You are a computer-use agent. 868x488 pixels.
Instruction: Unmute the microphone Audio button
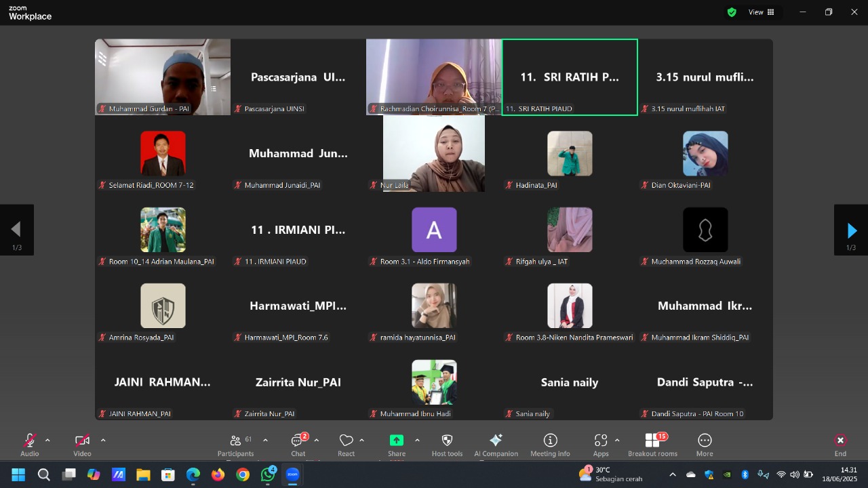[30, 445]
